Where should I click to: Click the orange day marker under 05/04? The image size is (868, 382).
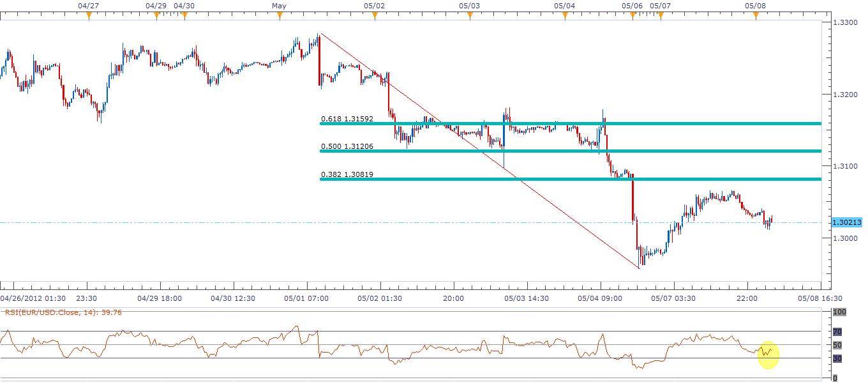[565, 16]
